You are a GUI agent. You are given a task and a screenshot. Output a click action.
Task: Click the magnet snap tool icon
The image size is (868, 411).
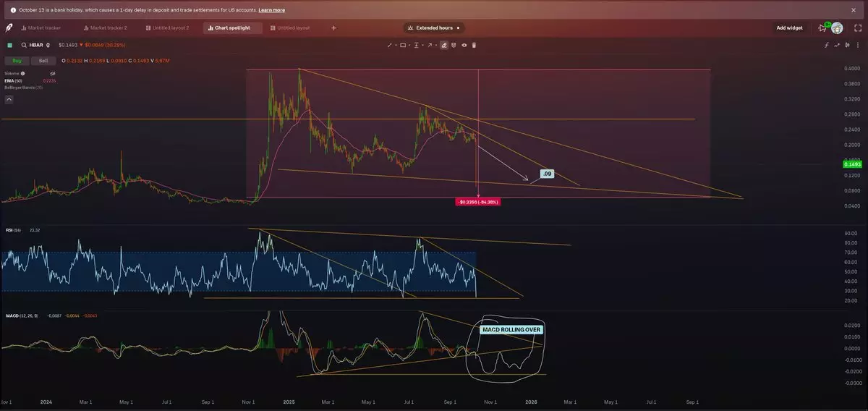tap(454, 45)
